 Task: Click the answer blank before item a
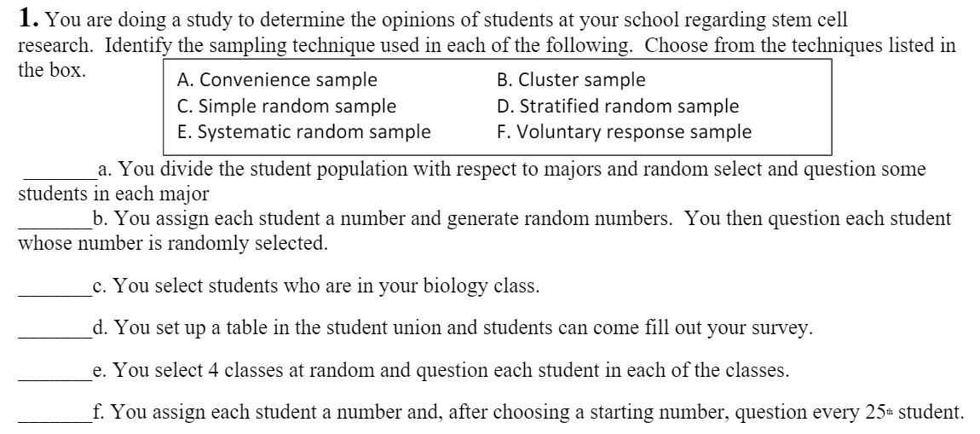[x=60, y=175]
